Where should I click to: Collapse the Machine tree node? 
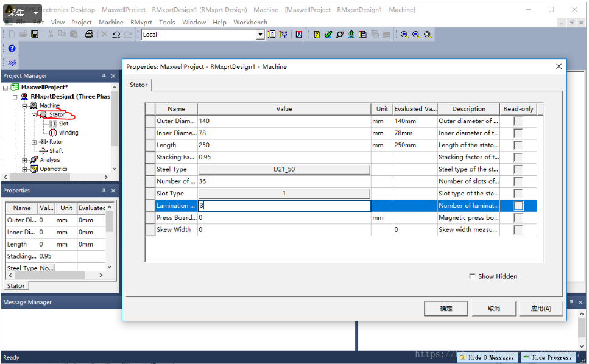click(24, 106)
